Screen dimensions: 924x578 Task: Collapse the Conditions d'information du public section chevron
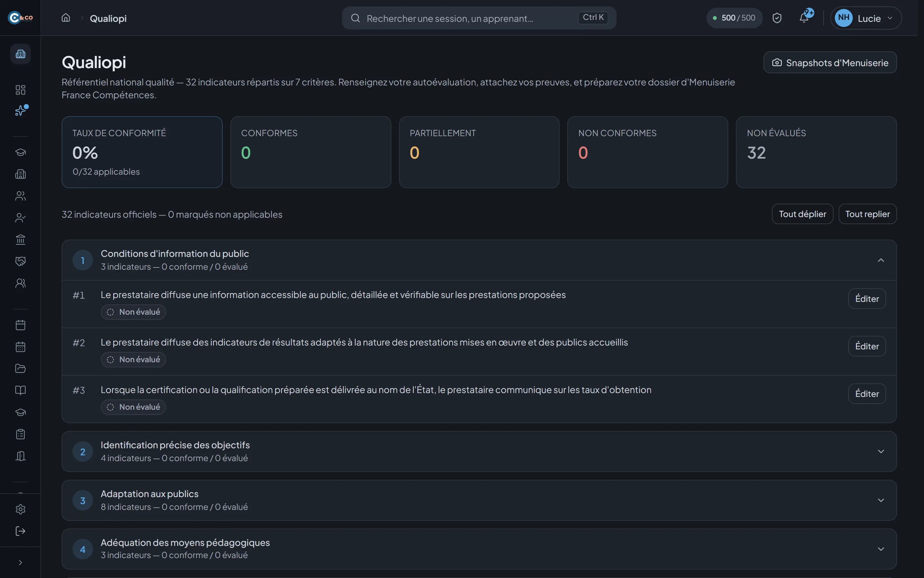[881, 260]
